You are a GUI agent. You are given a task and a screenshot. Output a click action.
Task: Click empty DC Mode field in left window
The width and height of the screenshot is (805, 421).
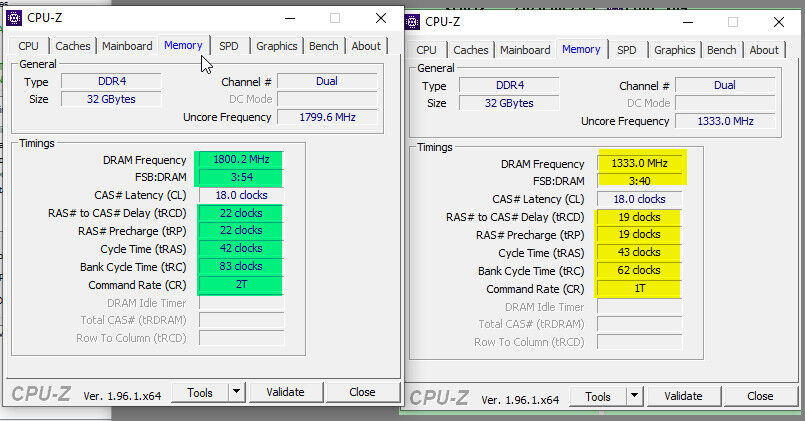[328, 100]
